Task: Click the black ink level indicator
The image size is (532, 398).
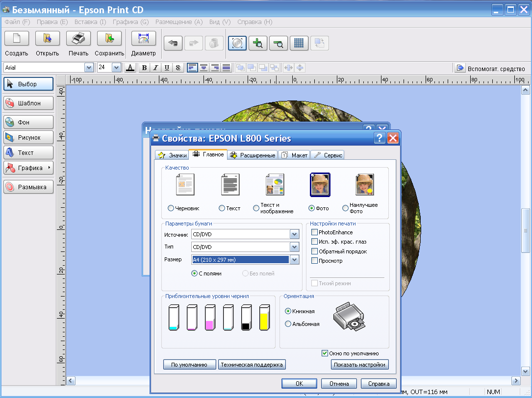Action: pyautogui.click(x=246, y=318)
